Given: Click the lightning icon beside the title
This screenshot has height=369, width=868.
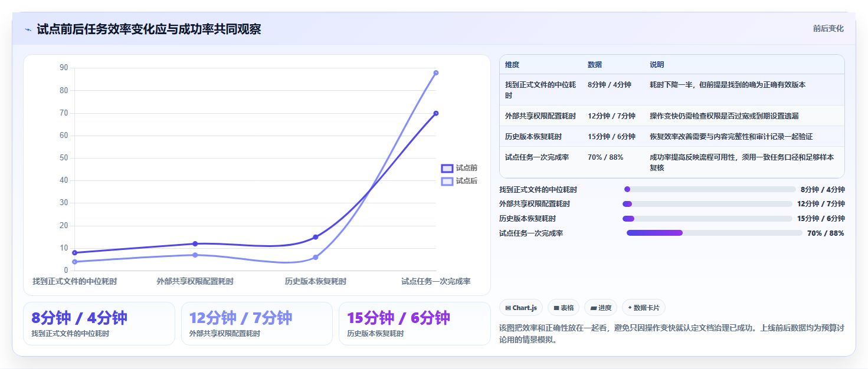Looking at the screenshot, I should click(x=28, y=29).
